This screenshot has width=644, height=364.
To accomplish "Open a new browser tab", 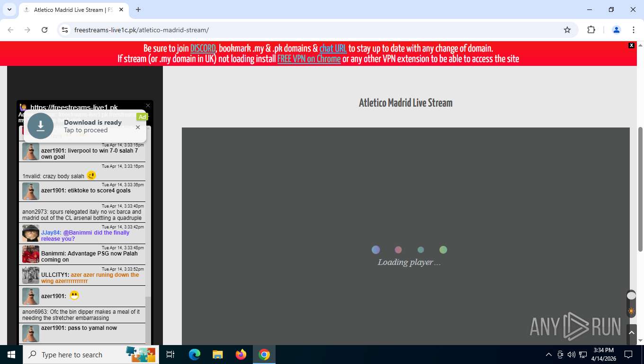I will [138, 9].
